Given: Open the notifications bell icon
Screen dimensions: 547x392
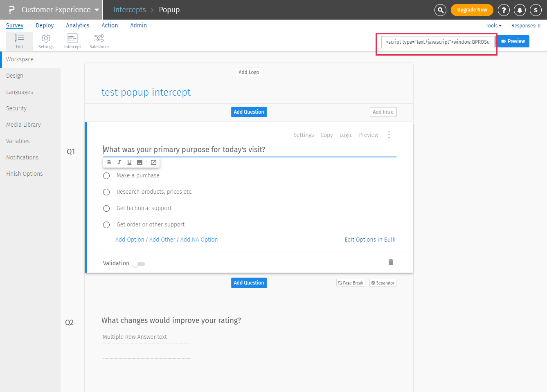Looking at the screenshot, I should click(520, 10).
